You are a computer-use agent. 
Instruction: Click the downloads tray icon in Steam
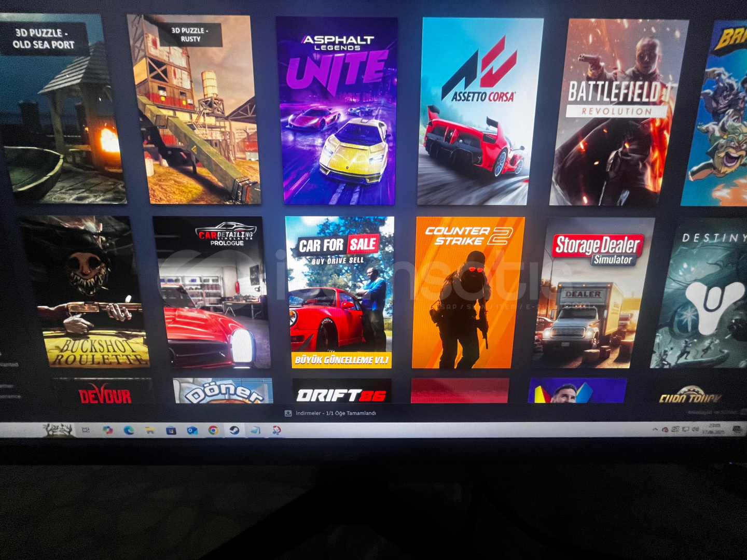(x=288, y=413)
